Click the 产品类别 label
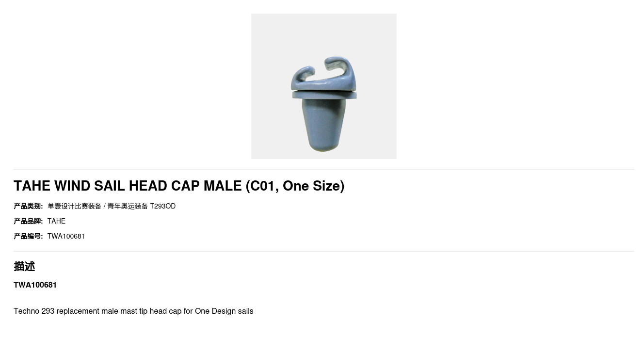Screen dimensions: 644x338 point(28,206)
